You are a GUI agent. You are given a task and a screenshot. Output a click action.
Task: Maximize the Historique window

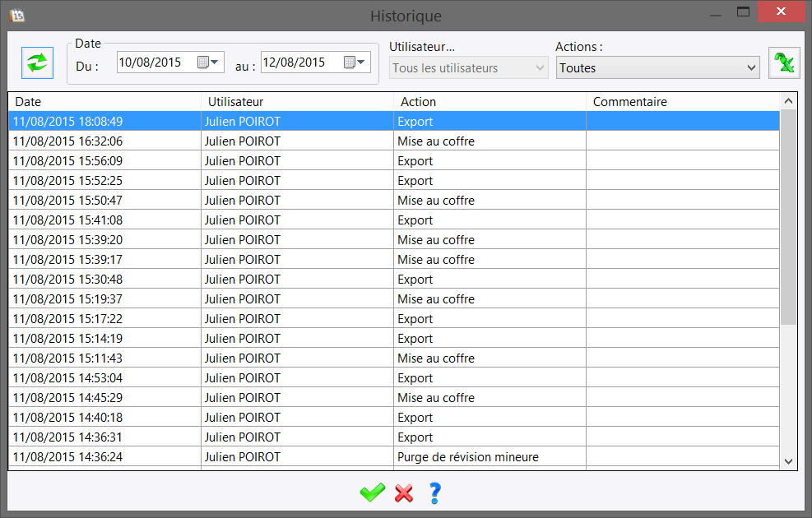(x=743, y=12)
